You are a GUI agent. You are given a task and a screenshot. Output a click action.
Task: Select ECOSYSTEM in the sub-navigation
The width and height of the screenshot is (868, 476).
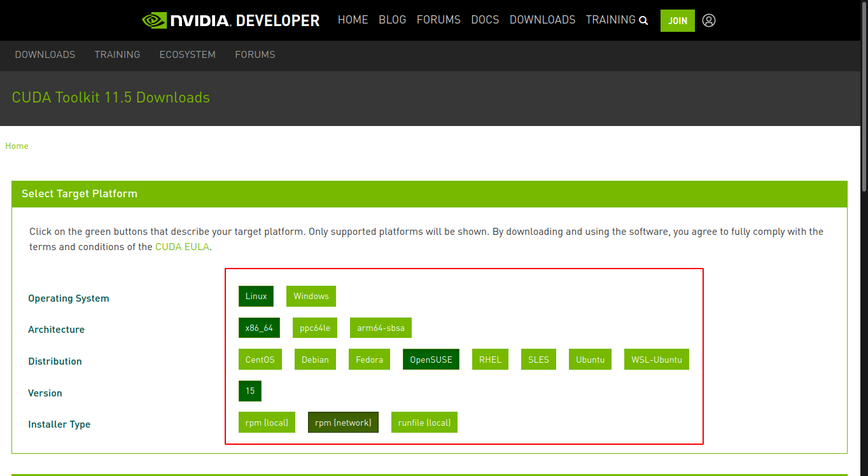click(x=188, y=55)
